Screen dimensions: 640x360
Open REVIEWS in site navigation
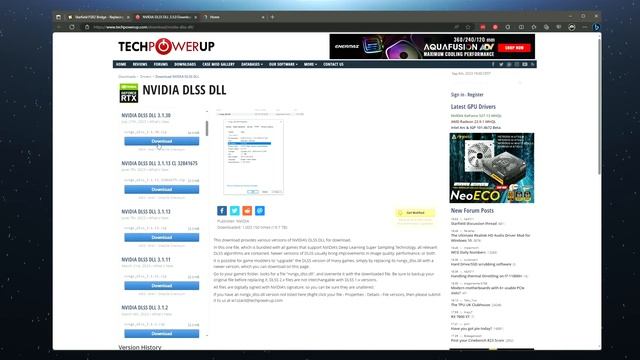[x=140, y=64]
